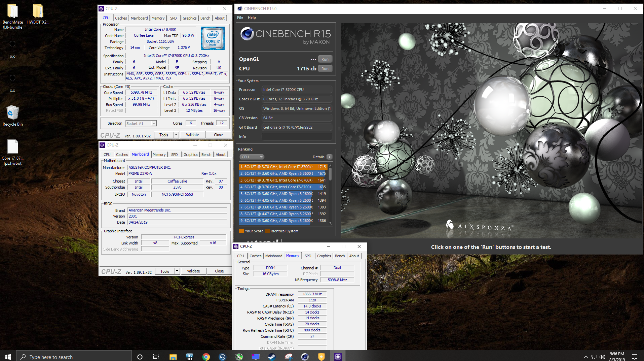The height and width of the screenshot is (361, 644).
Task: Click Validate in top CPU-Z window
Action: click(x=192, y=135)
